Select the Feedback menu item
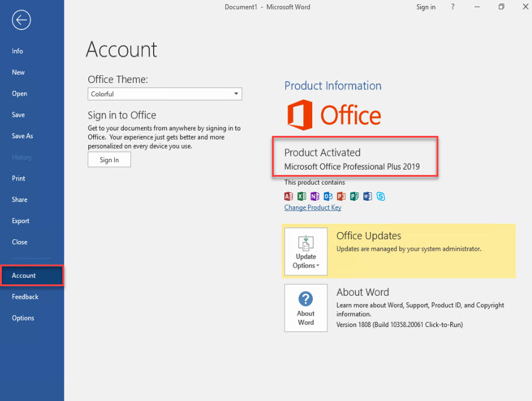The image size is (532, 401). tap(25, 297)
